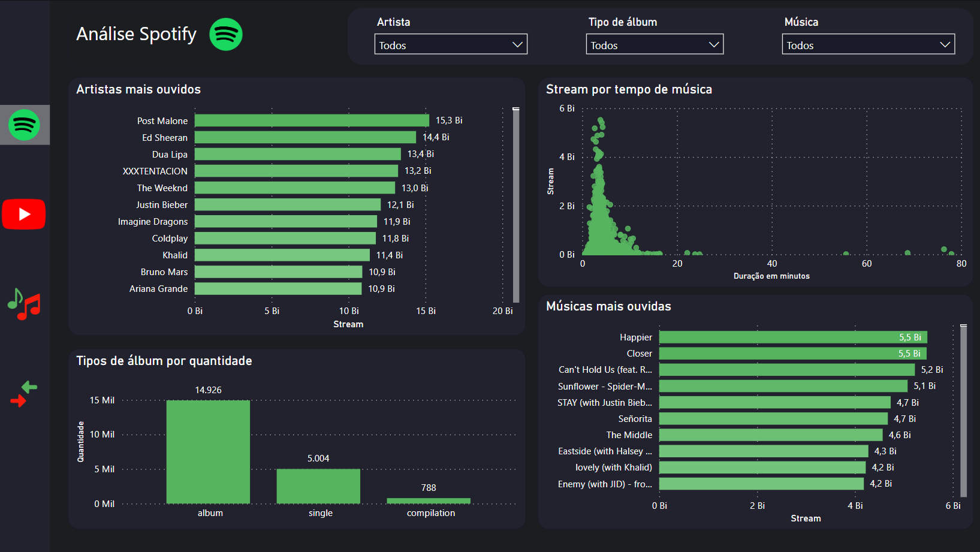The height and width of the screenshot is (552, 980).
Task: Click the Duração em minutos axis label
Action: (771, 276)
